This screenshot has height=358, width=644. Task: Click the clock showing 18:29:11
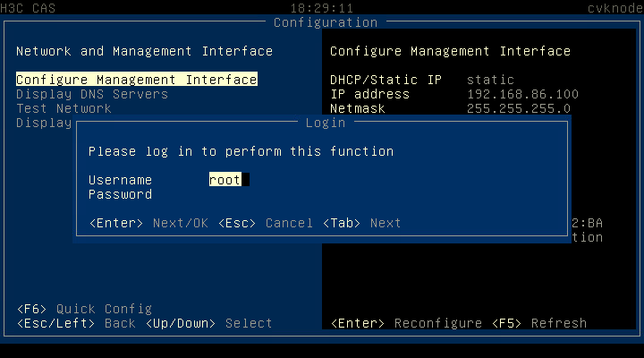[x=321, y=6]
